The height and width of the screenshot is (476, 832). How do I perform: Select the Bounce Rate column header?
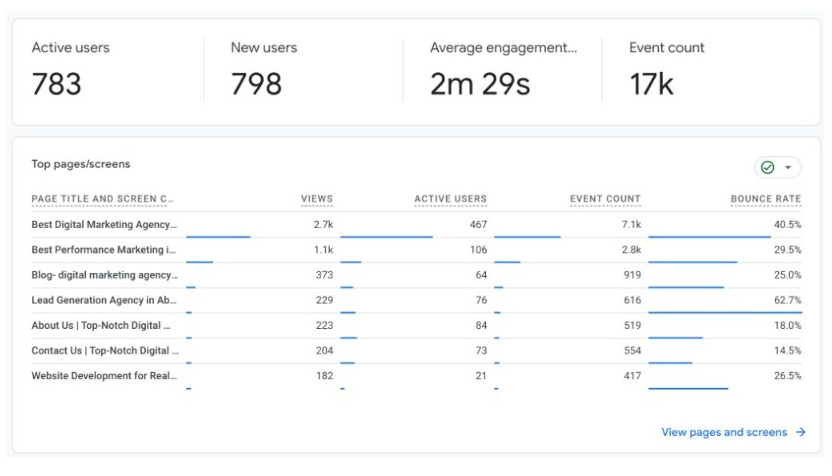coord(765,199)
